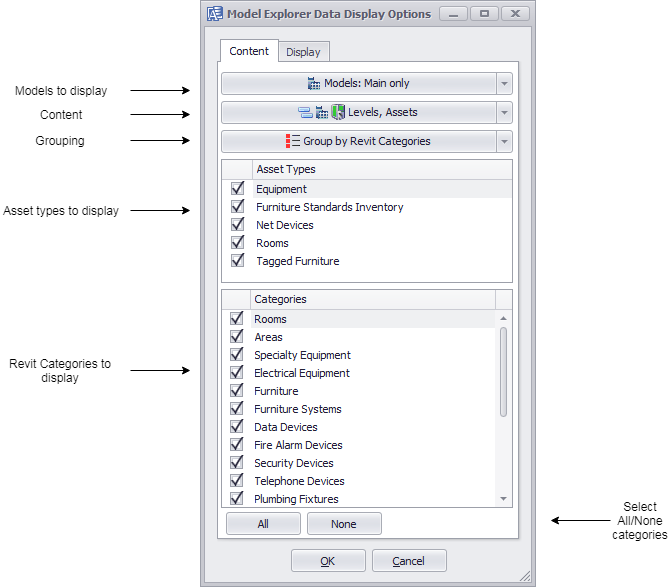This screenshot has height=588, width=669.
Task: Open the Levels, Assets dropdown arrow
Action: click(x=504, y=113)
